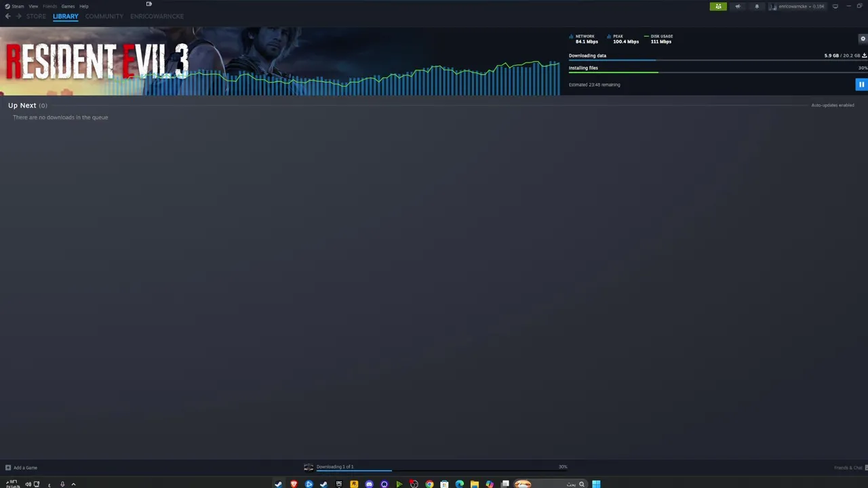Open Windows Start button in taskbar

[596, 484]
